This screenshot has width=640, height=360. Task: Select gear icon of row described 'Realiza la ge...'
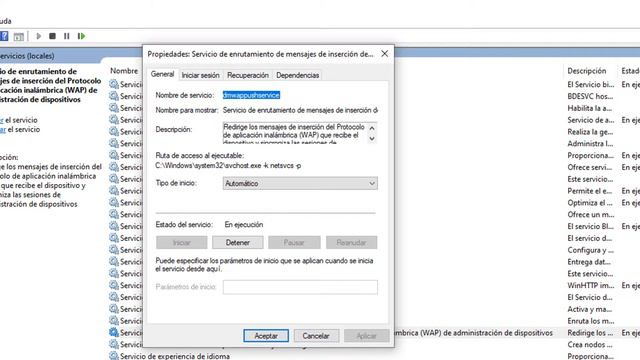coord(114,132)
